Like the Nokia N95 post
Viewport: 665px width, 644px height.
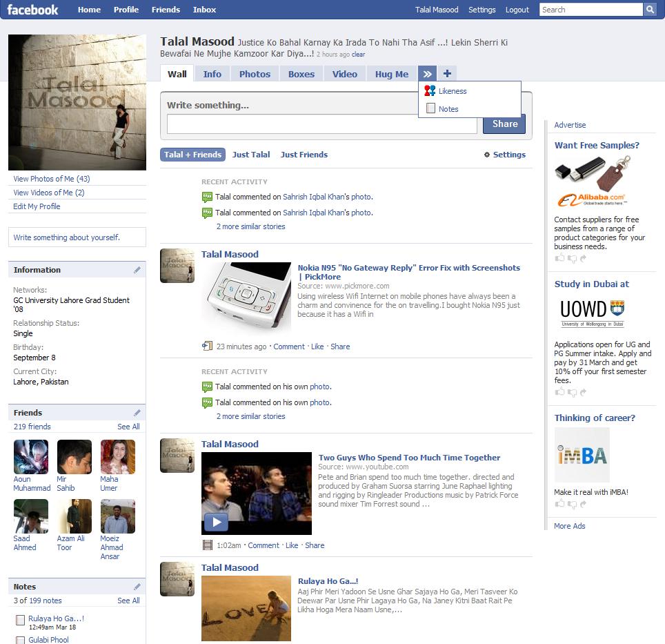point(317,347)
